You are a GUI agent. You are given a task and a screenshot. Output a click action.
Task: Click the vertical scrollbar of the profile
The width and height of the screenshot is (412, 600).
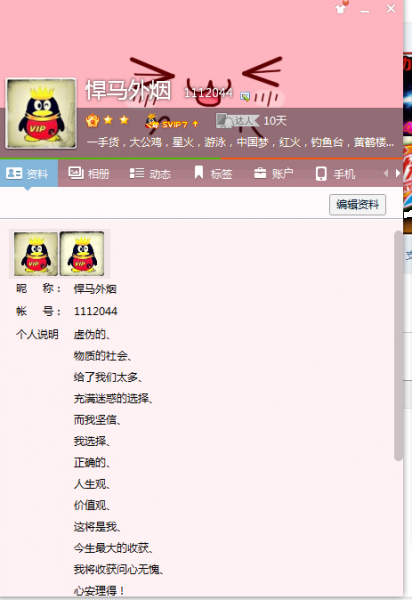tap(398, 346)
